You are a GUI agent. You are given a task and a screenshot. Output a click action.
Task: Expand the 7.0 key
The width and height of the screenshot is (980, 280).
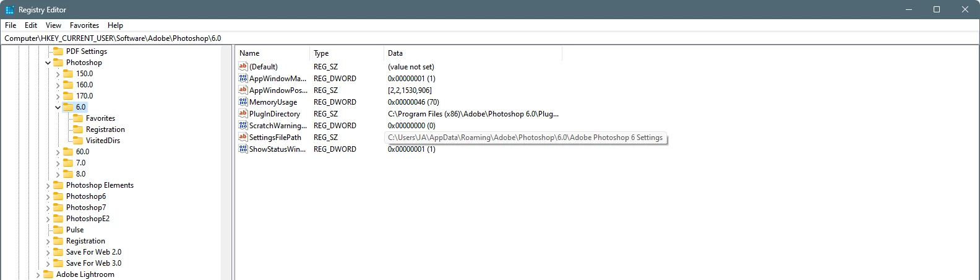[x=58, y=163]
